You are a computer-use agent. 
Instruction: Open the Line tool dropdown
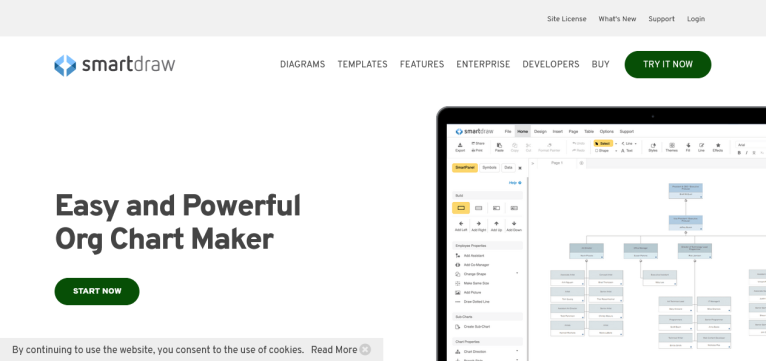pyautogui.click(x=636, y=144)
